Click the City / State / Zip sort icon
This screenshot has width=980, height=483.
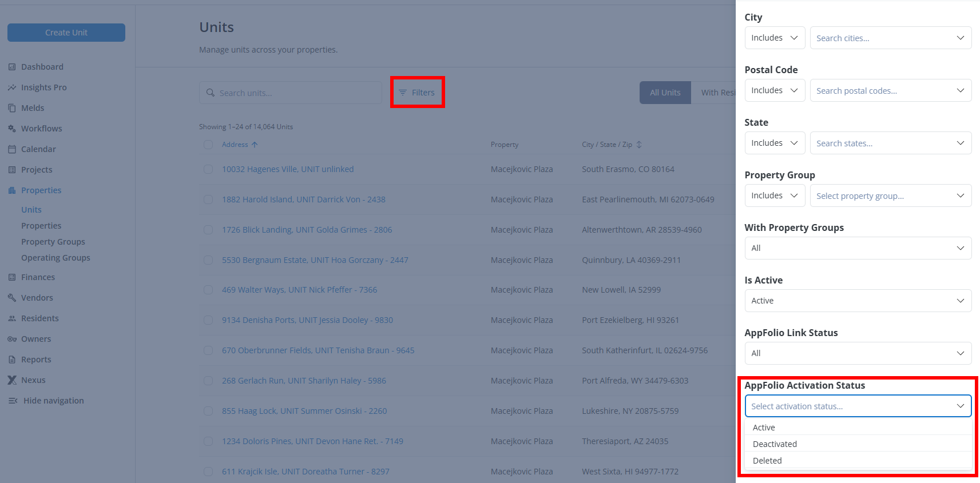pos(639,145)
